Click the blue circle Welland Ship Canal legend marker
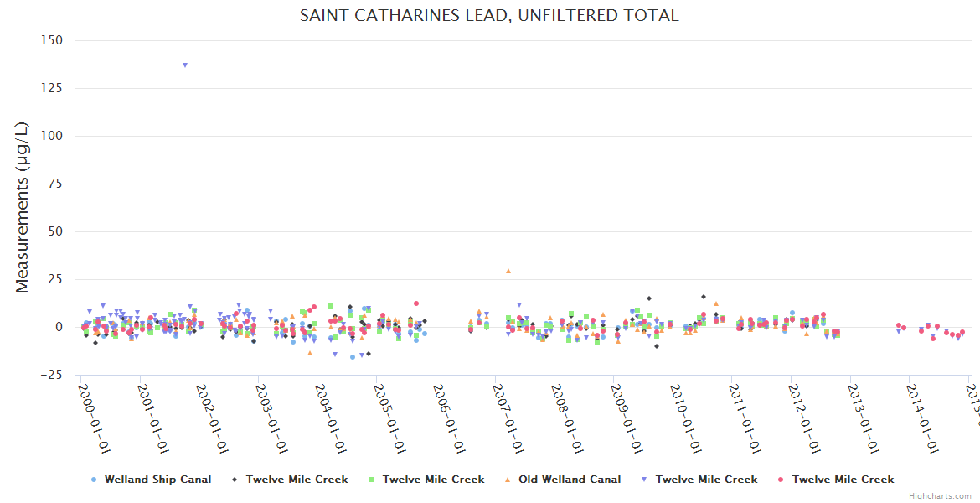Screen dimensions: 980x503 pyautogui.click(x=94, y=480)
